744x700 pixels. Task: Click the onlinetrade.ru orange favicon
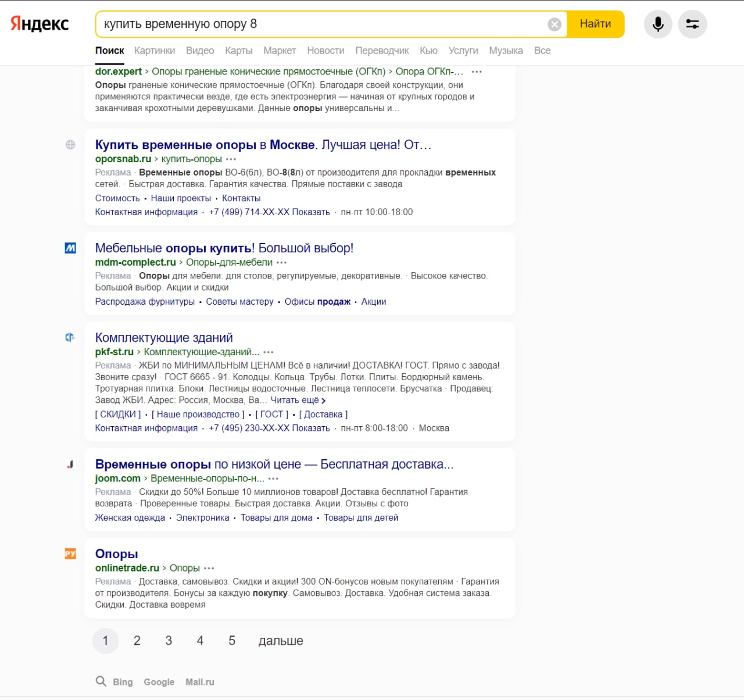click(70, 554)
